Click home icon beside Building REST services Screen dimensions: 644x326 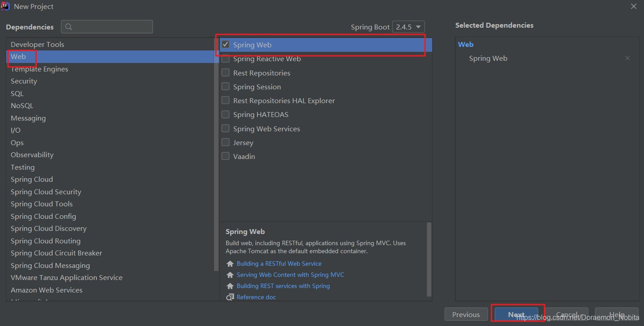pos(230,286)
